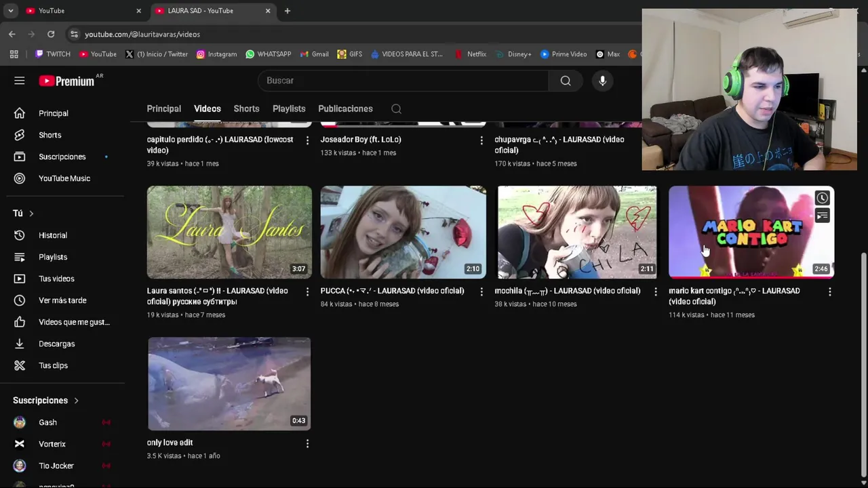868x488 pixels.
Task: Open Gmail bookmark
Action: 314,54
